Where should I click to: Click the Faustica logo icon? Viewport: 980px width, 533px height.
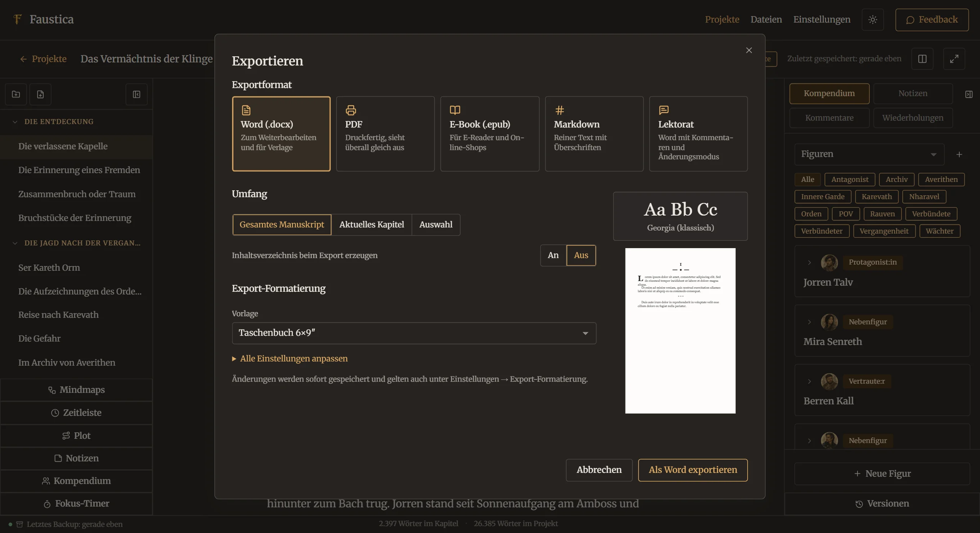tap(17, 19)
